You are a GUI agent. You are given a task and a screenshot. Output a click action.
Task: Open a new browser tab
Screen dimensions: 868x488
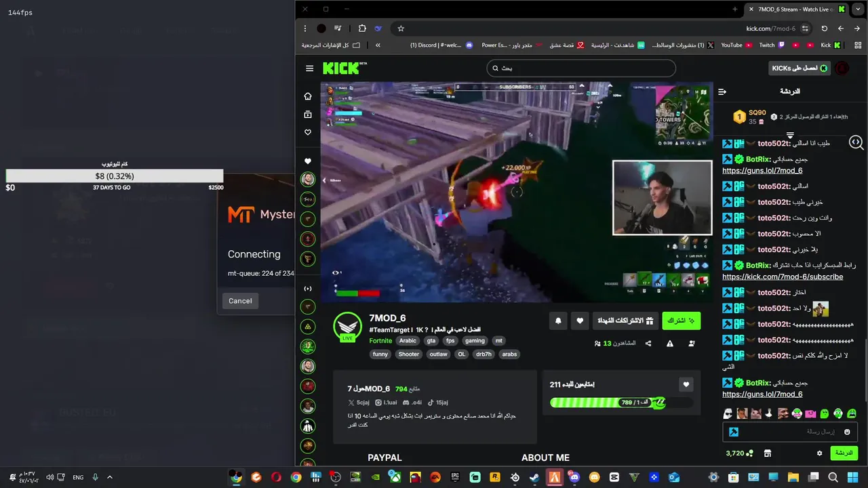coord(735,9)
